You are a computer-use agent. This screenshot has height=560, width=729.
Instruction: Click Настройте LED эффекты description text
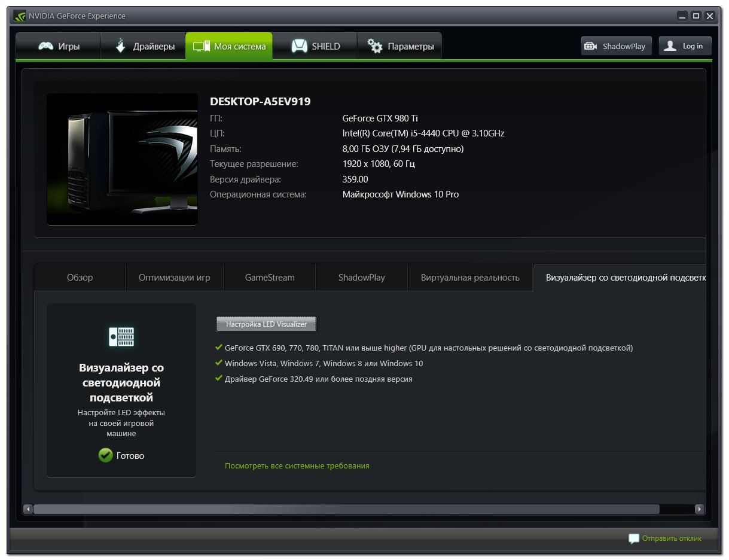tap(121, 423)
